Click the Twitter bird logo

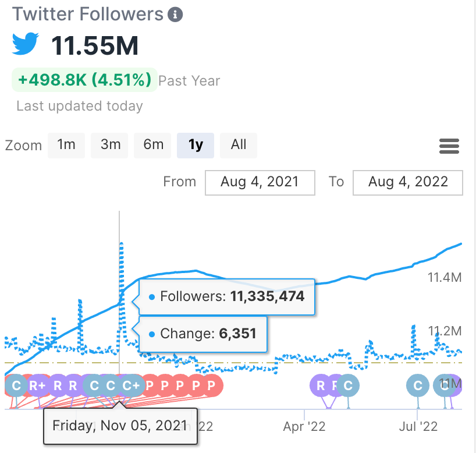(x=26, y=45)
